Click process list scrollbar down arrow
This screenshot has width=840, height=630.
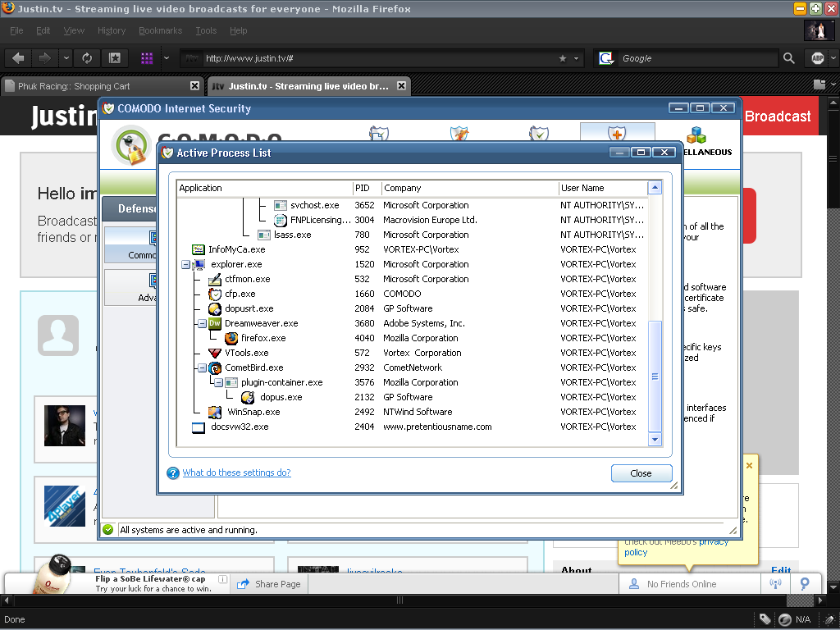click(655, 440)
